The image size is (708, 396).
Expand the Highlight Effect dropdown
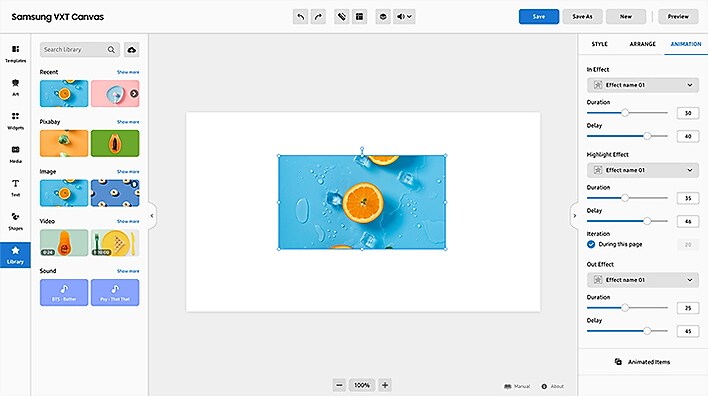(643, 170)
